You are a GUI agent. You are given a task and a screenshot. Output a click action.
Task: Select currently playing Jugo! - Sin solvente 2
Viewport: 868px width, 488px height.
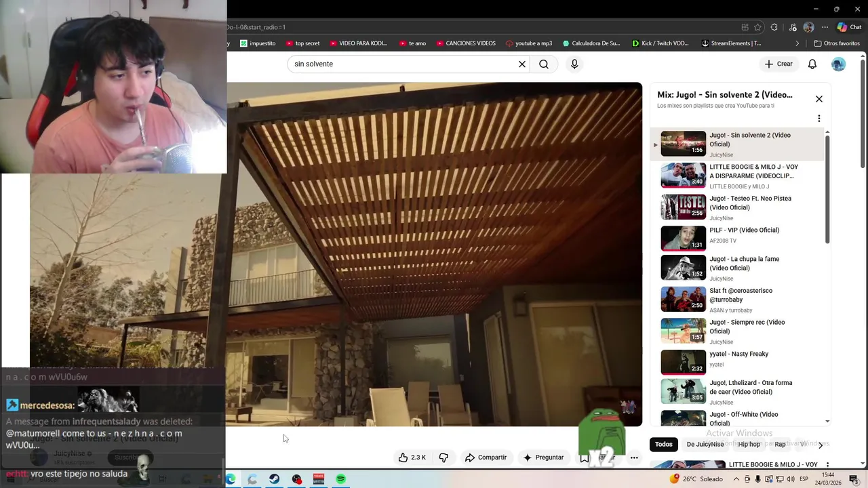point(738,144)
